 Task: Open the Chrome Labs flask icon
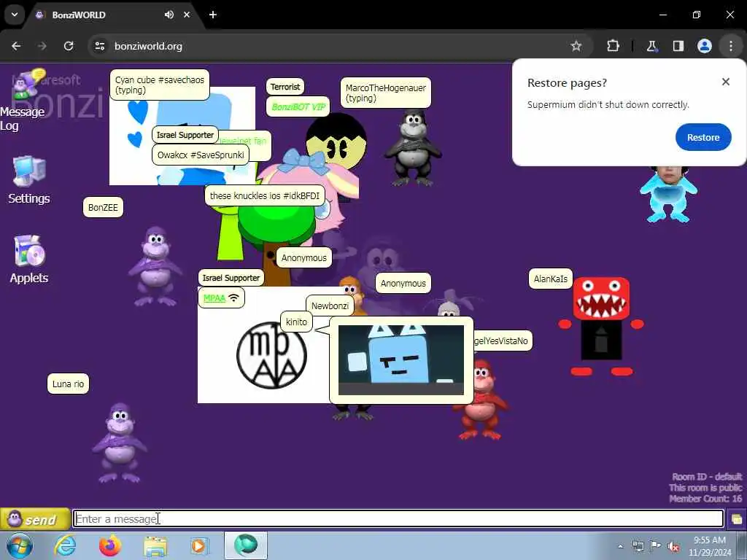pos(651,46)
